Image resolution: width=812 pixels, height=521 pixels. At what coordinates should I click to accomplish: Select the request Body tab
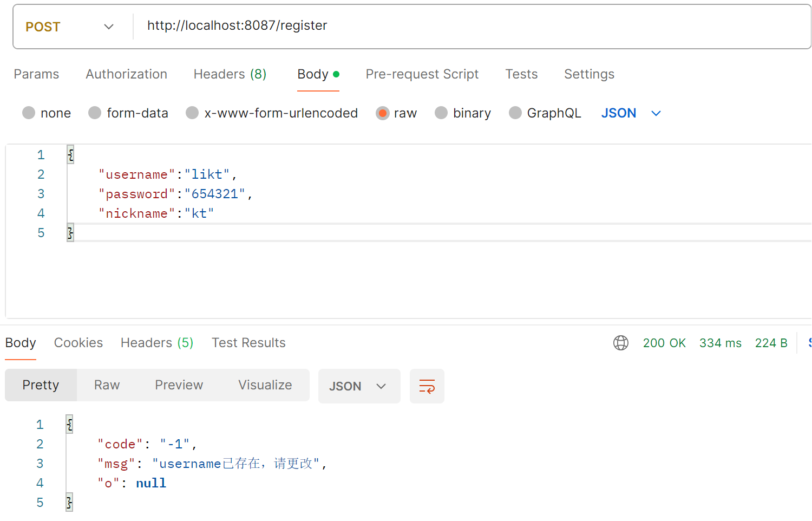318,74
